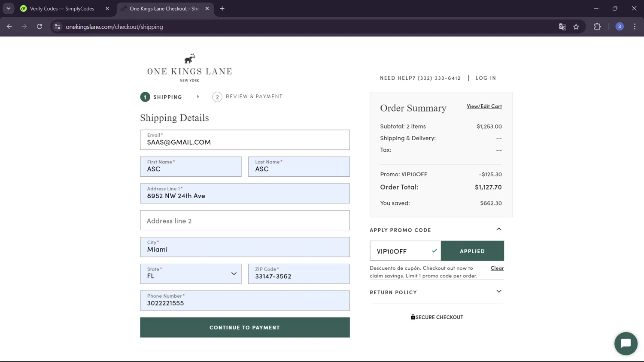Bookmark this page with the star icon
Image resolution: width=644 pixels, height=362 pixels.
pos(576,27)
